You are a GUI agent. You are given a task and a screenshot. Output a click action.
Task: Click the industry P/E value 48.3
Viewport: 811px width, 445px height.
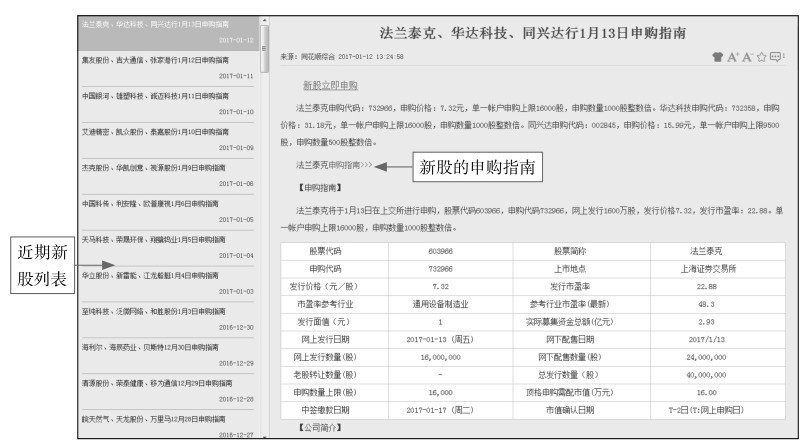706,304
